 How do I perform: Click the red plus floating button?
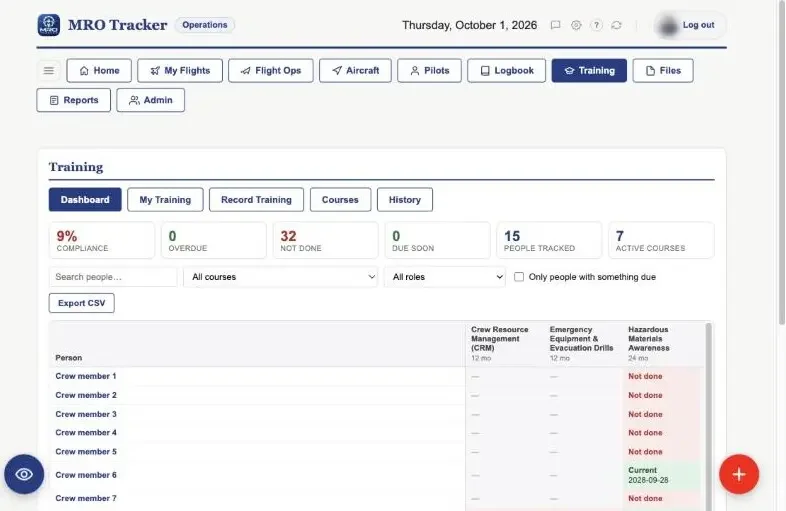click(x=739, y=474)
